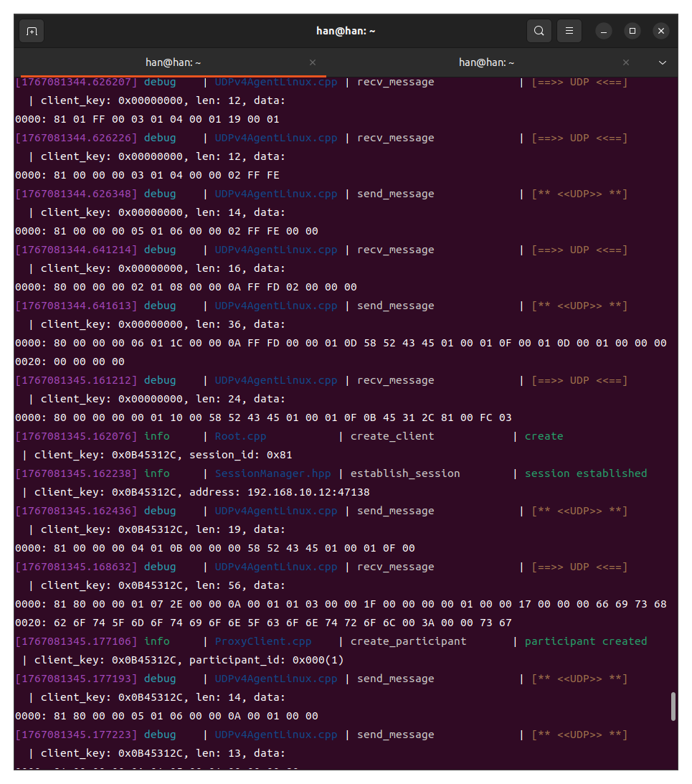Click timestamp 1767081345.177106

(76, 641)
